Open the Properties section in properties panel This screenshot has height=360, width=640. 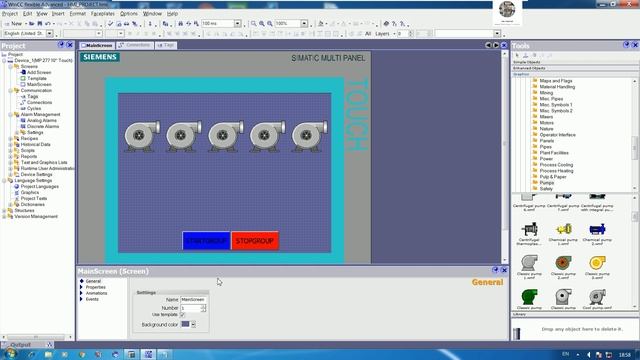(96, 287)
